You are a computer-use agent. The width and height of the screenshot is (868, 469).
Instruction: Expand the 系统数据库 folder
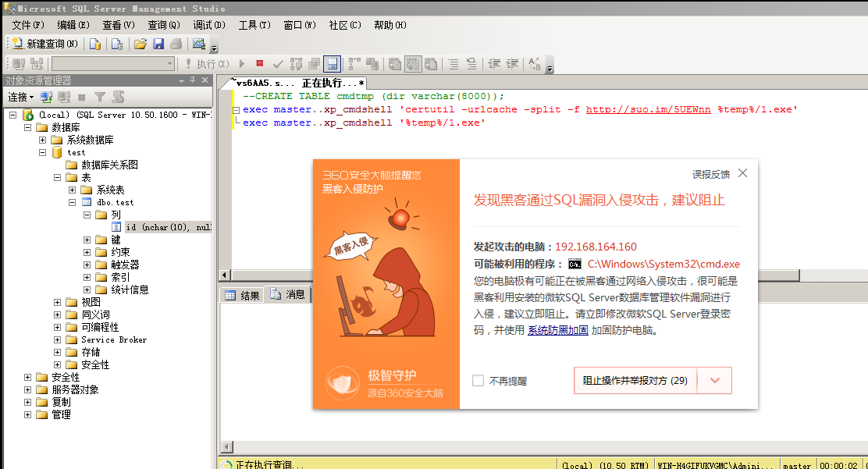[x=43, y=140]
